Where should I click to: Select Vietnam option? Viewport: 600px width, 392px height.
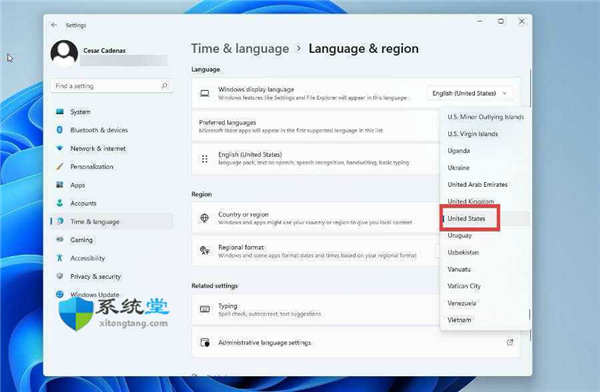coord(485,320)
